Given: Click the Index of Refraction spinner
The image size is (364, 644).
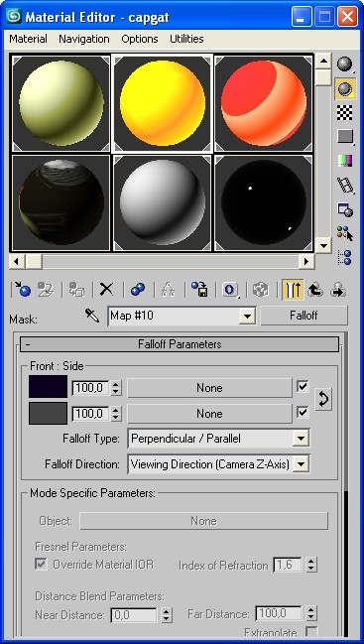Looking at the screenshot, I should [311, 566].
